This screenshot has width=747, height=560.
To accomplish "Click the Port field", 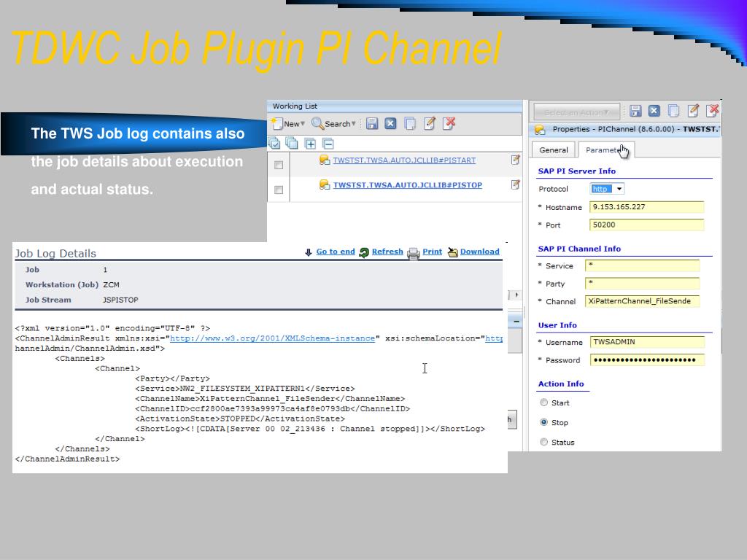I will 646,225.
